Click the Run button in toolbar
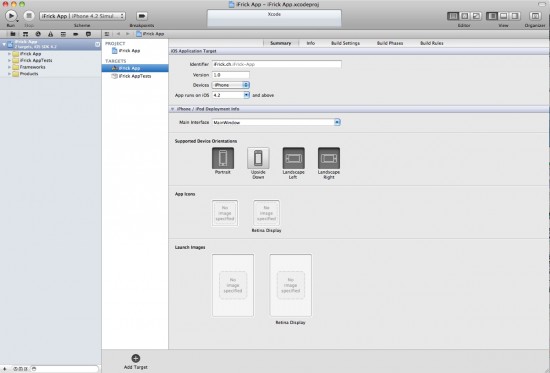Image resolution: width=550 pixels, height=373 pixels. [11, 16]
